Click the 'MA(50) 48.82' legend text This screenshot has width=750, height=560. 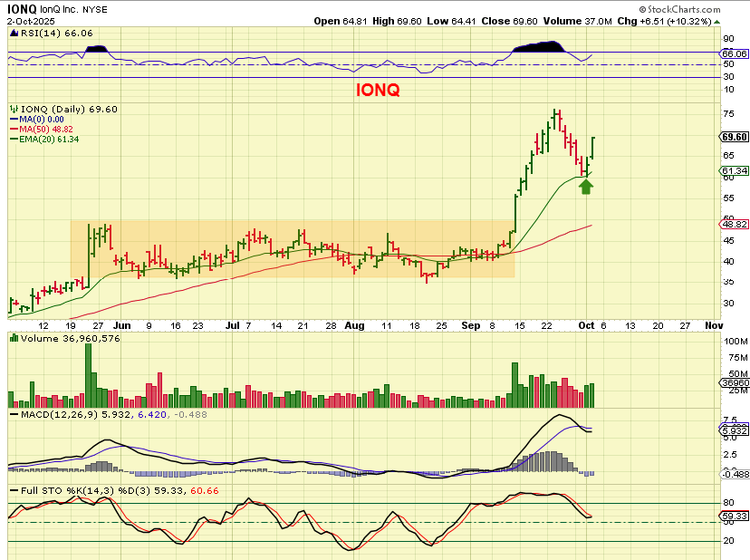tap(46, 130)
